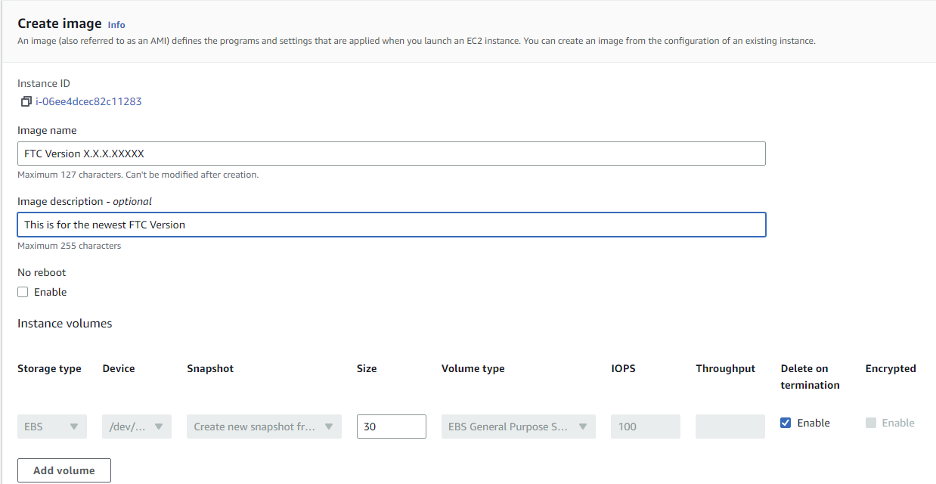Screen dimensions: 936x484
Task: Click the IOPS field showing 100
Action: coord(645,427)
